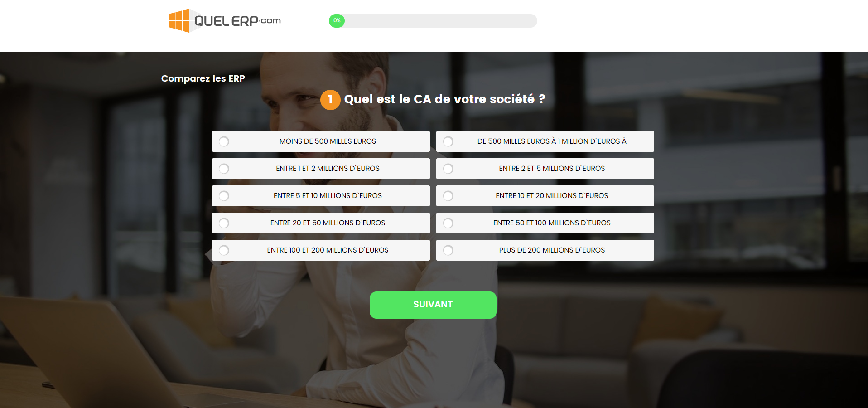Choose Plus de 200 millions d'euros
Viewport: 868px width, 408px height.
coord(545,250)
